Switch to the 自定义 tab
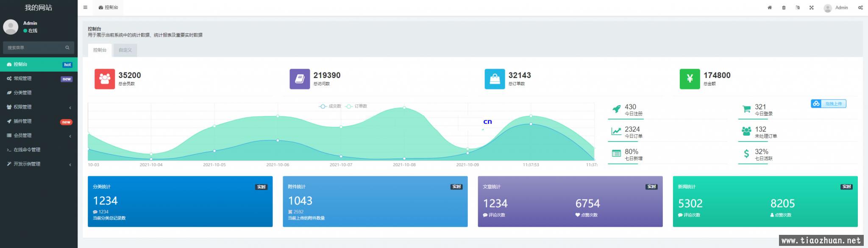 point(125,50)
